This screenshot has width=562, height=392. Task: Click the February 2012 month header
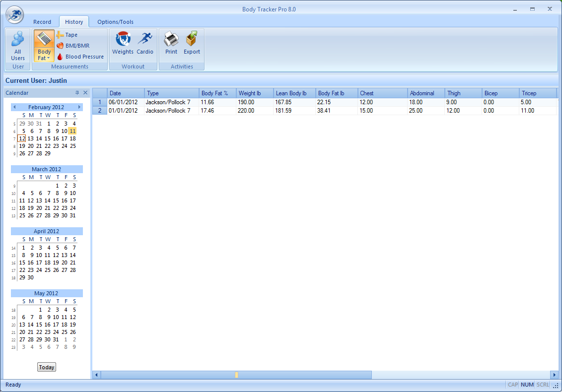tap(46, 107)
